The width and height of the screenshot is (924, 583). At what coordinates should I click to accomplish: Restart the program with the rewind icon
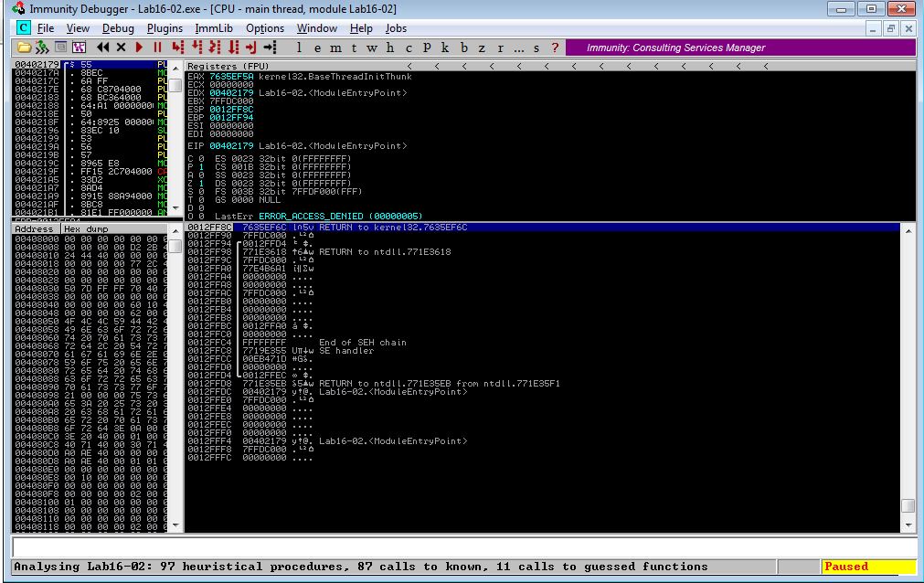coord(102,48)
